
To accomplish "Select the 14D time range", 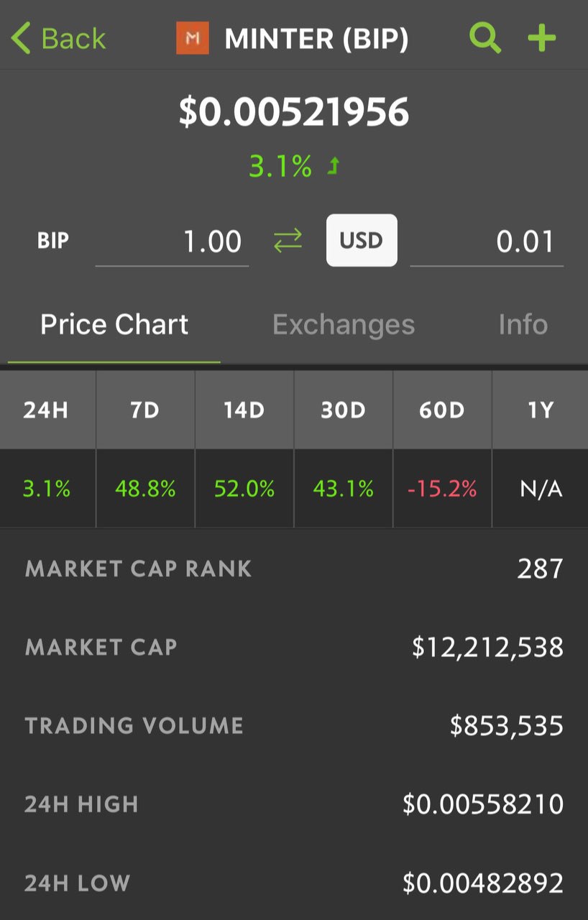I will tap(244, 410).
